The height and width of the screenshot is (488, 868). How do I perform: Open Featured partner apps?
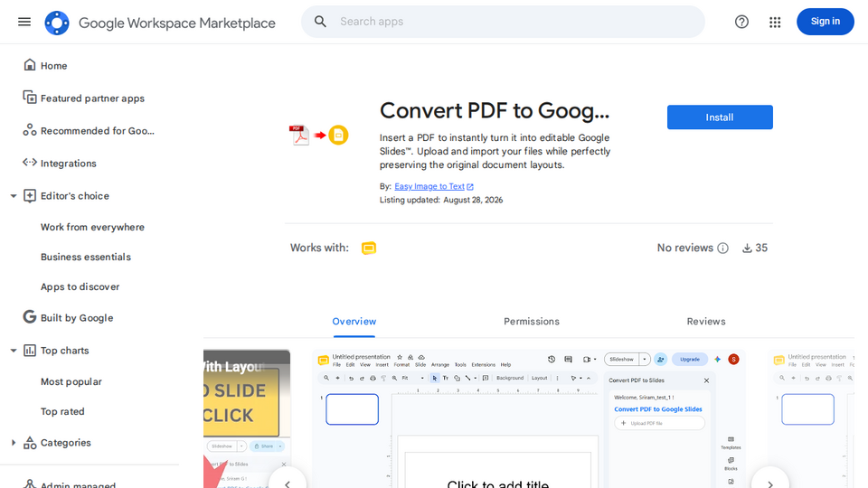coord(92,99)
